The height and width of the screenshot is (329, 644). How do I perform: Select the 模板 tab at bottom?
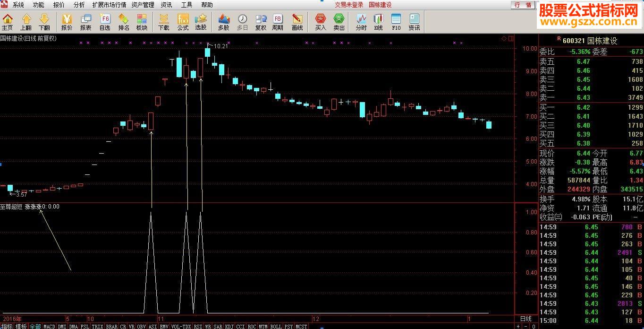coord(21,326)
